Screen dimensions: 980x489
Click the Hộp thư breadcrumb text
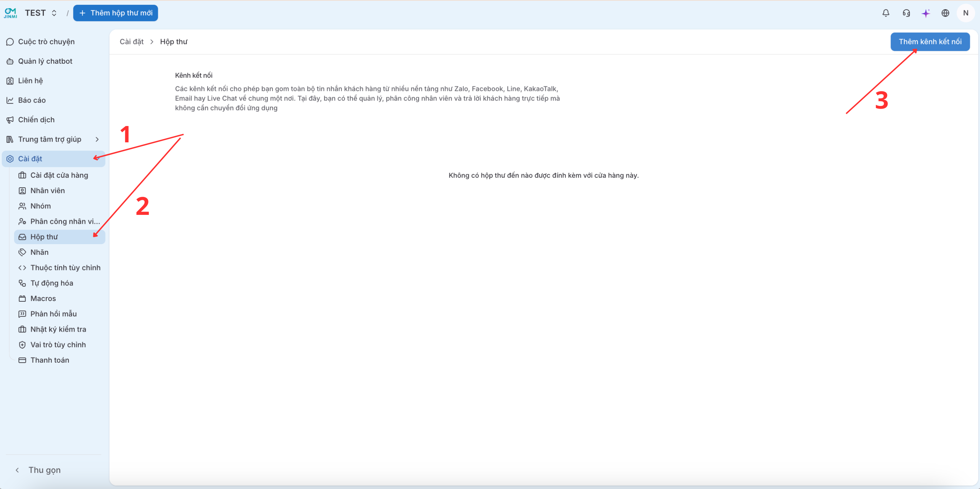[x=174, y=42]
